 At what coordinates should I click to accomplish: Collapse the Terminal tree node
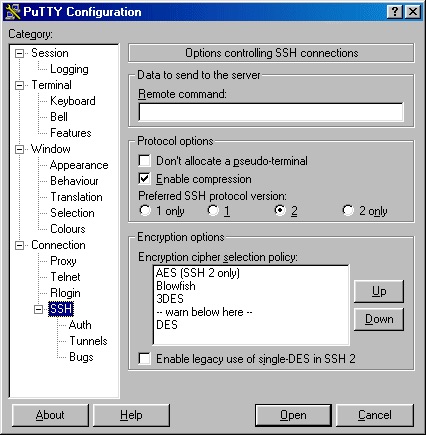click(x=20, y=85)
